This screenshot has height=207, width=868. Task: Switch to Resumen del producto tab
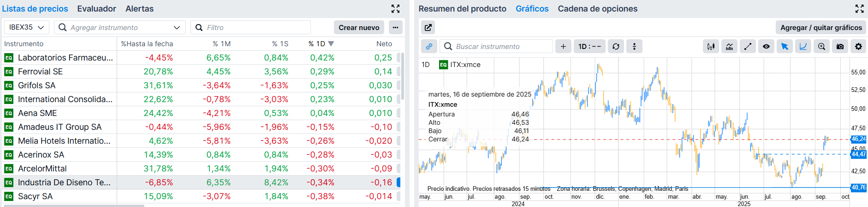click(x=463, y=9)
